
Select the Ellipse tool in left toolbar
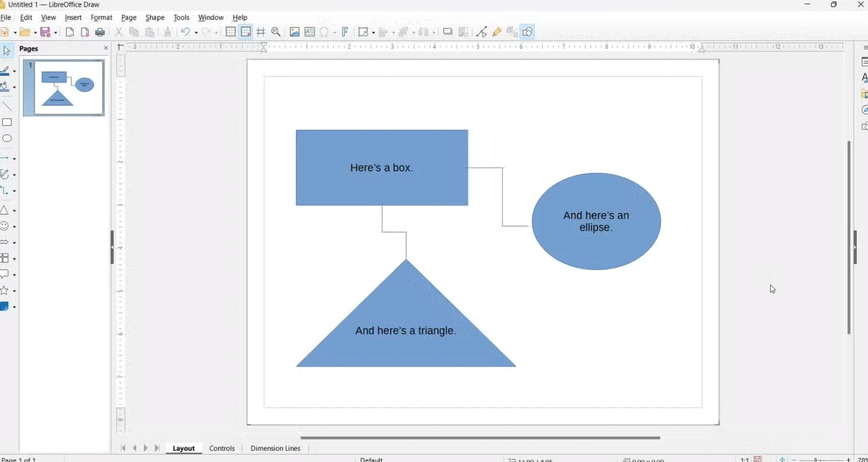[7, 138]
